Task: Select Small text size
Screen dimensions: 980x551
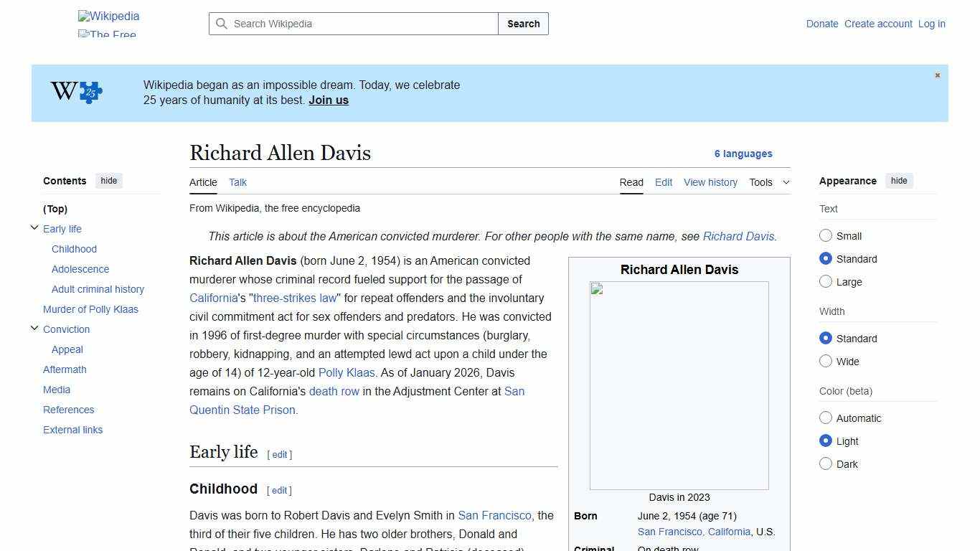Action: 826,235
